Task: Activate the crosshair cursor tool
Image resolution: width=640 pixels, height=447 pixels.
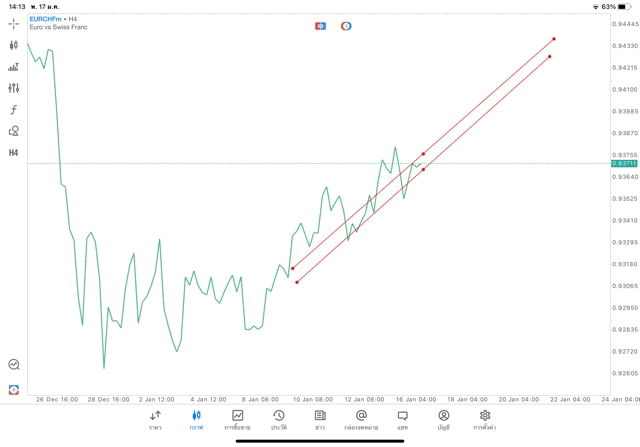Action: [x=14, y=23]
